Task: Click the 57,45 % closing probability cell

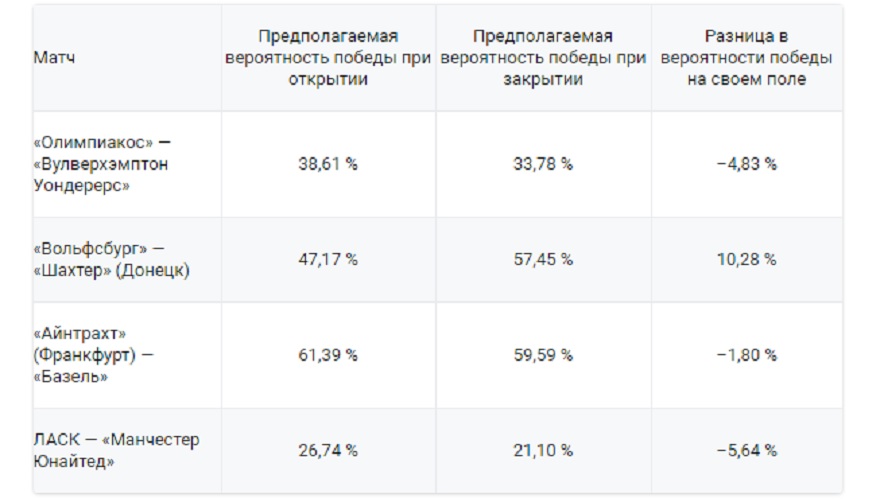Action: coord(543,259)
